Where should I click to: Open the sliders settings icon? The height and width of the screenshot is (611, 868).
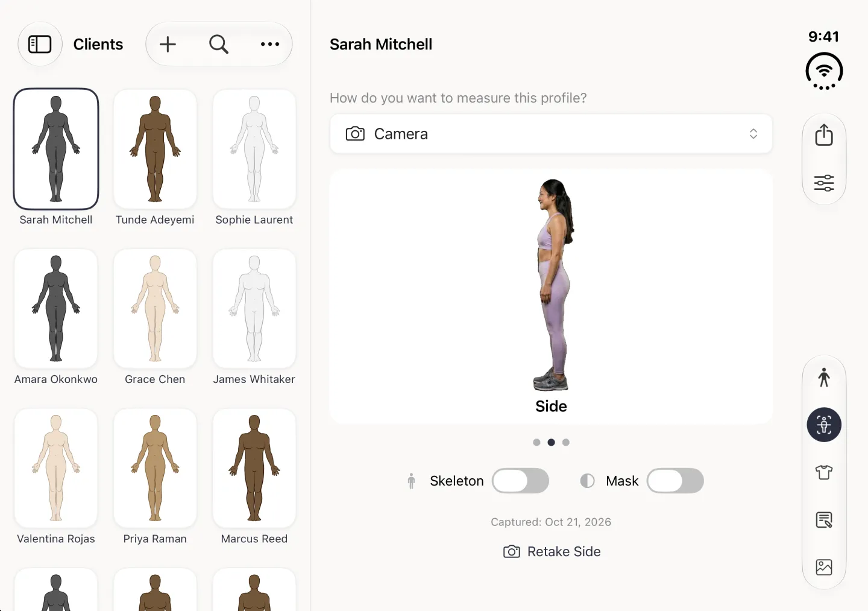click(824, 182)
